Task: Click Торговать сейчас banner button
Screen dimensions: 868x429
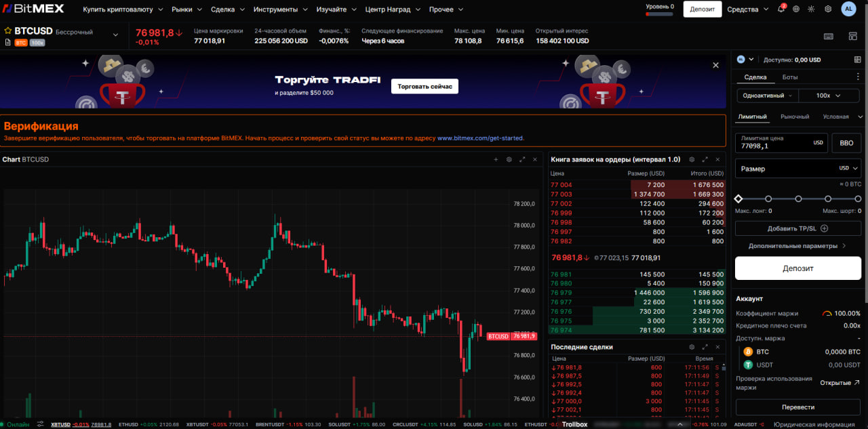Action: 425,87
